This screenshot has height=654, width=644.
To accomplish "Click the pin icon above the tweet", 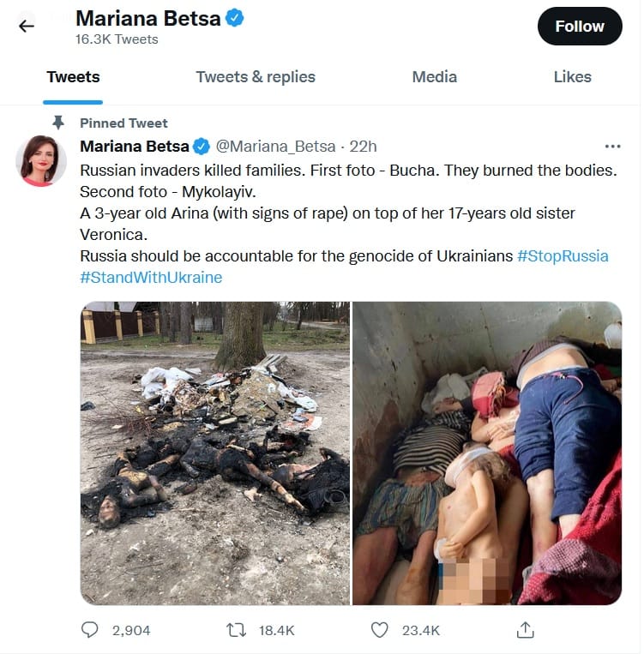I will (x=58, y=122).
